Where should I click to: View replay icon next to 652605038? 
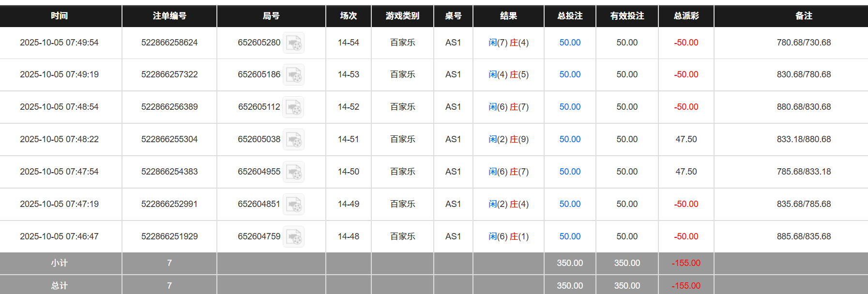[293, 139]
